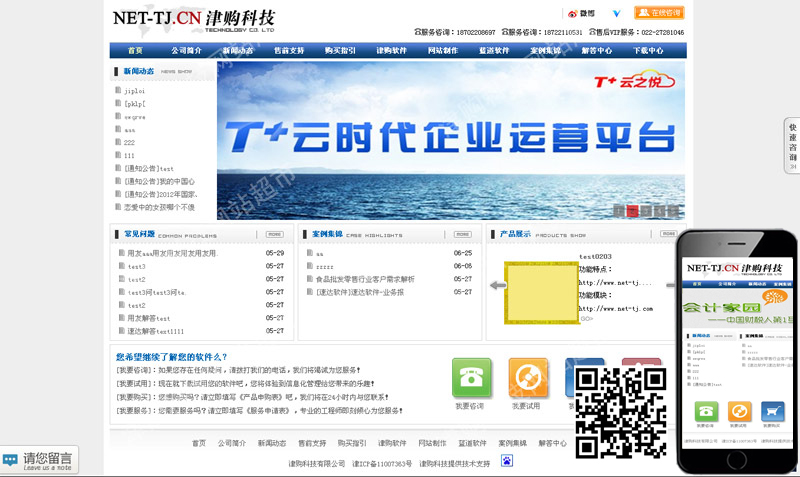The image size is (800, 477).
Task: Click MORE button in 产品展示 panel
Action: [x=668, y=234]
